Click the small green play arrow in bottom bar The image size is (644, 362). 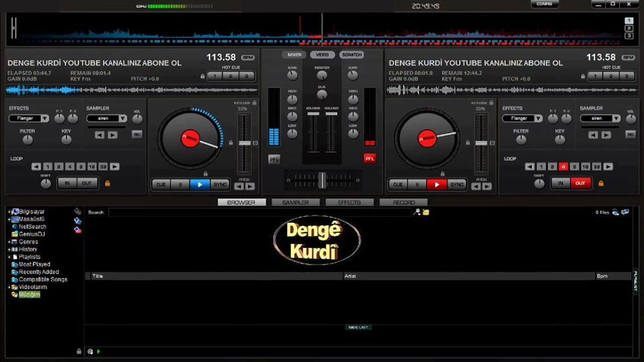(x=98, y=351)
